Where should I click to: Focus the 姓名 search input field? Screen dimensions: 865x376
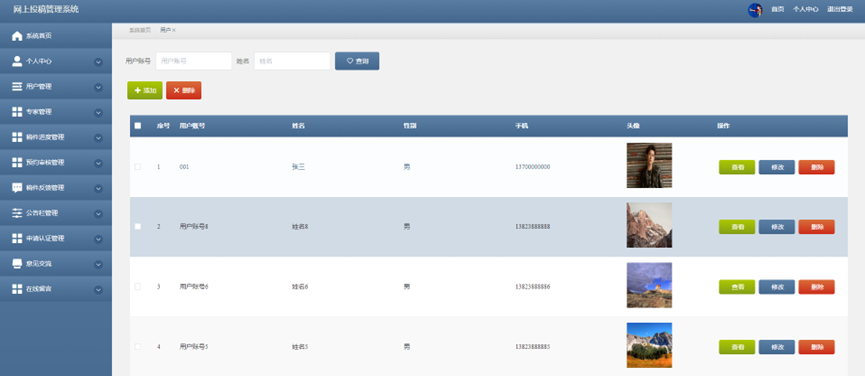tap(292, 61)
